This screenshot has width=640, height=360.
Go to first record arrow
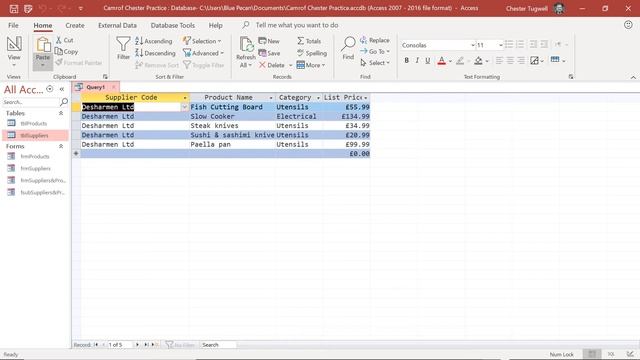pos(96,345)
